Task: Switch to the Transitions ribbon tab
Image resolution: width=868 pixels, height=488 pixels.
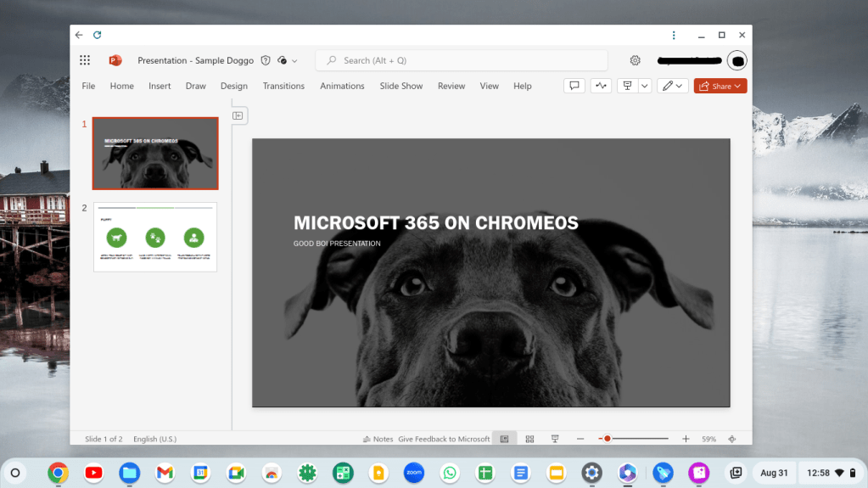Action: point(283,86)
